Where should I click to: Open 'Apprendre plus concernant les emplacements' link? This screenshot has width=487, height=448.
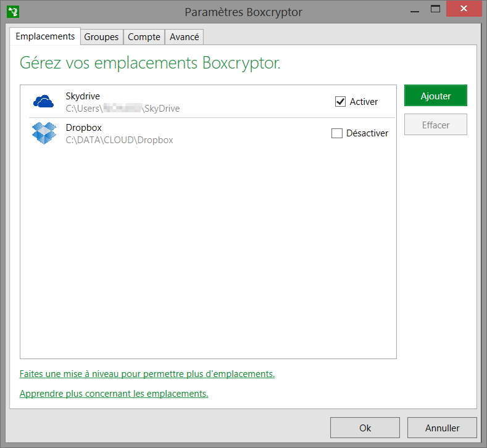pyautogui.click(x=114, y=394)
